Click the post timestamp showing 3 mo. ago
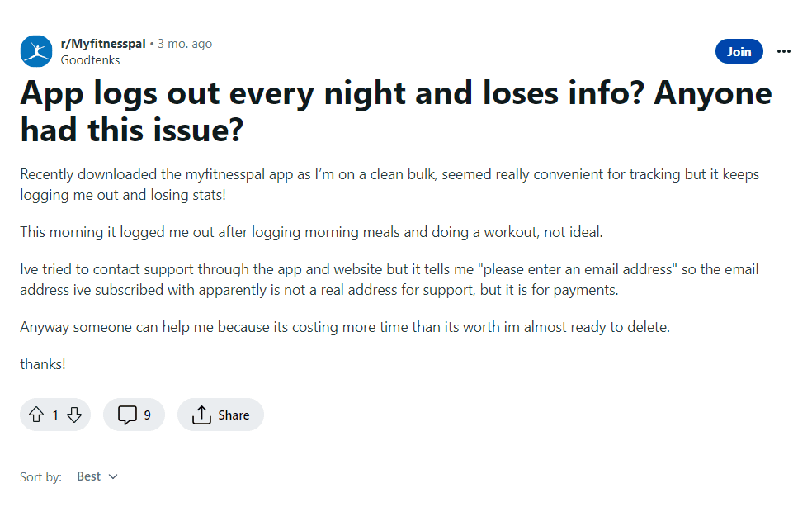The width and height of the screenshot is (812, 512). pos(184,43)
